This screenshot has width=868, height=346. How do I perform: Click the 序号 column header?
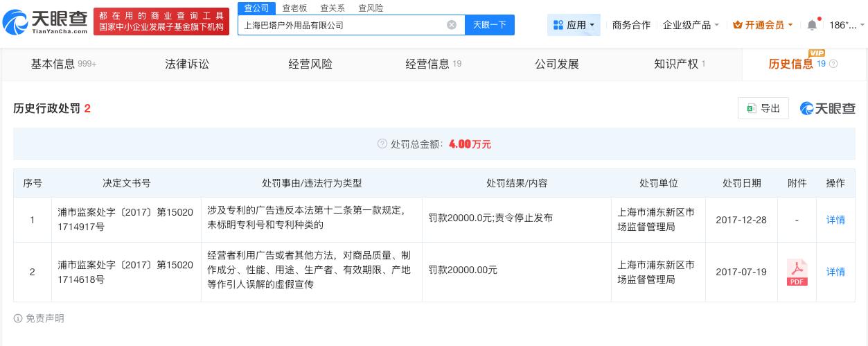(33, 183)
